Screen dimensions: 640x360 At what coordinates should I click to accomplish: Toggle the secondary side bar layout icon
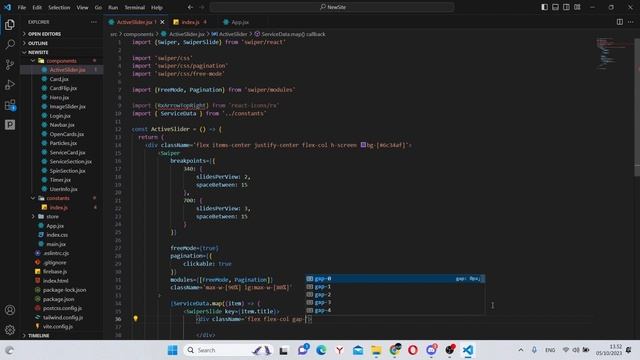click(x=566, y=7)
